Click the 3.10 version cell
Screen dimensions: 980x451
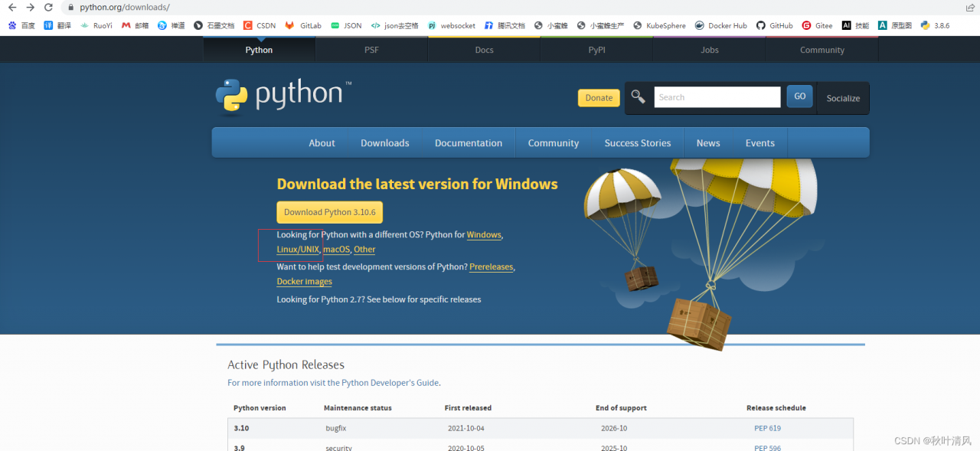tap(241, 428)
